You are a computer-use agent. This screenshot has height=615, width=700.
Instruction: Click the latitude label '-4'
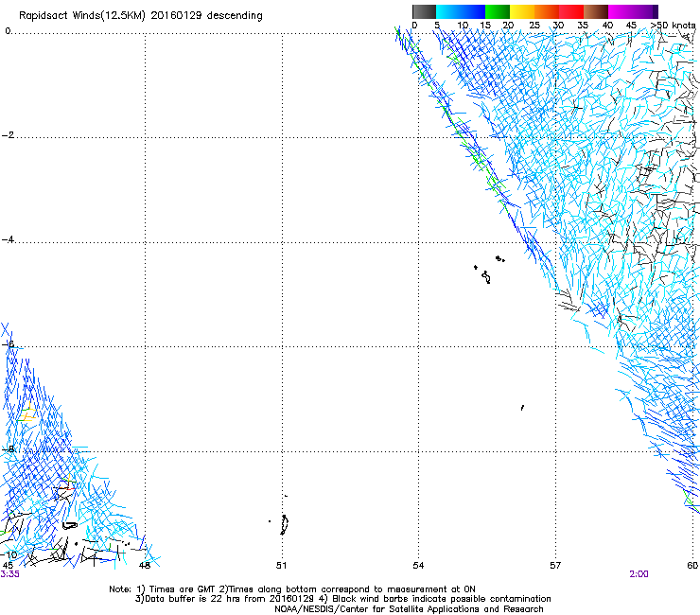[8, 239]
